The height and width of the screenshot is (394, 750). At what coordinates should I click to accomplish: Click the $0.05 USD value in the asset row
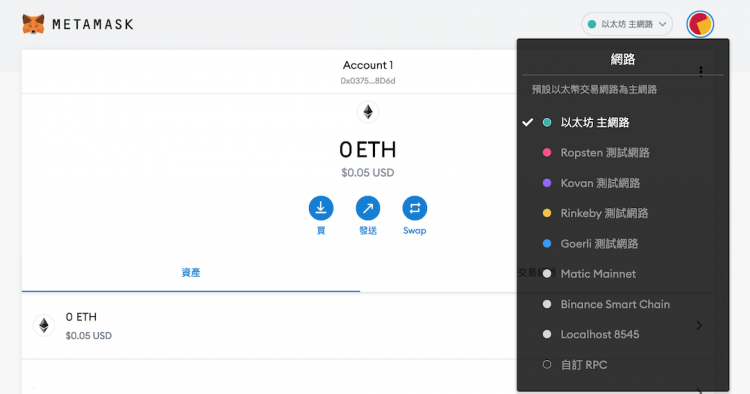click(x=88, y=336)
